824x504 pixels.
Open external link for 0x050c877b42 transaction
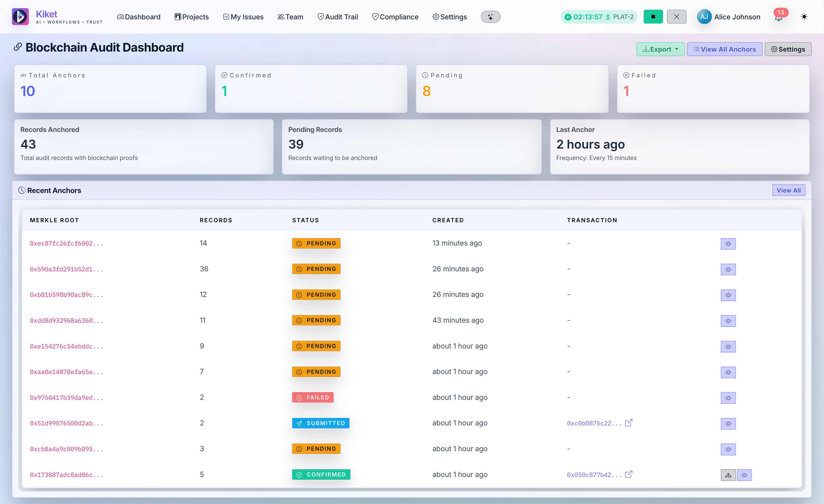pos(629,474)
